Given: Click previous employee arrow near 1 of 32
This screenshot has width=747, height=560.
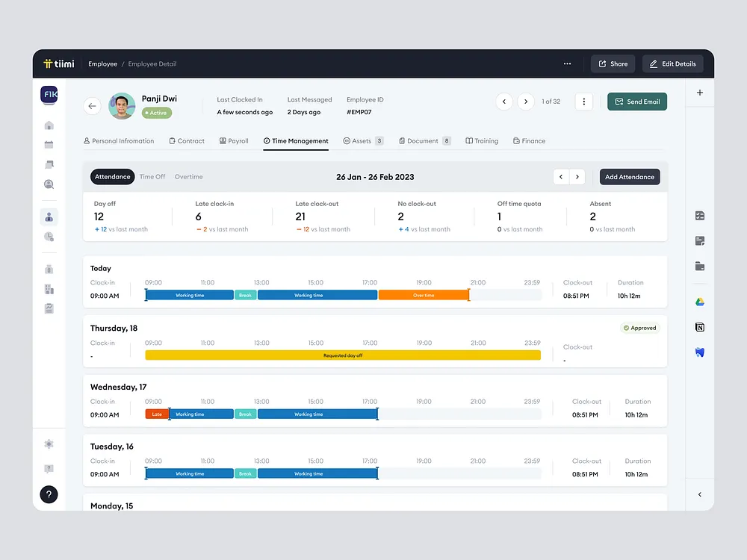Looking at the screenshot, I should [504, 101].
